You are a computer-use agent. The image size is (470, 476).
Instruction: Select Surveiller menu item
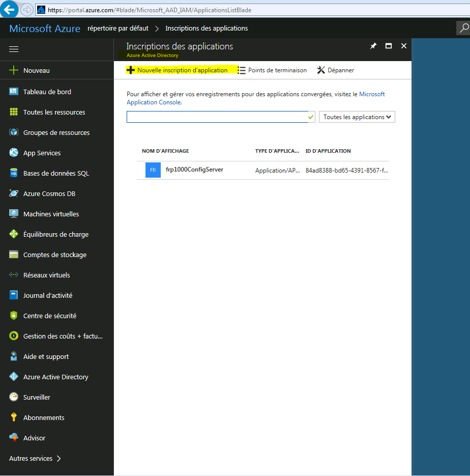click(x=37, y=397)
